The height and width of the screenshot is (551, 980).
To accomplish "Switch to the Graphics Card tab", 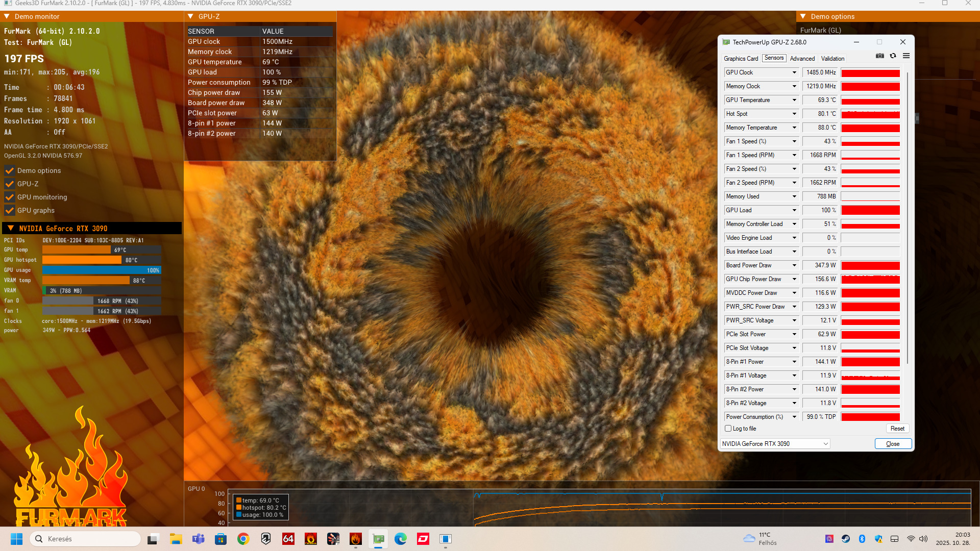I will [x=741, y=59].
